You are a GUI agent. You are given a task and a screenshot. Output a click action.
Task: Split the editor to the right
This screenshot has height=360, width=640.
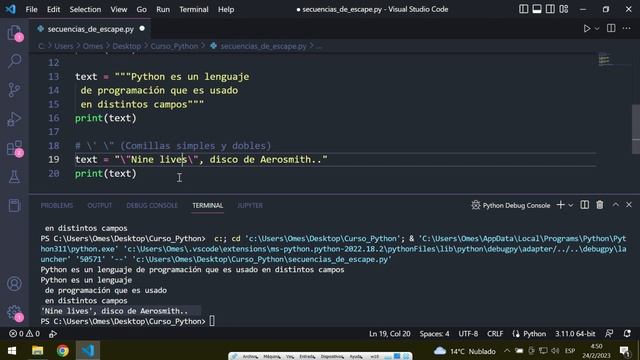pos(611,28)
